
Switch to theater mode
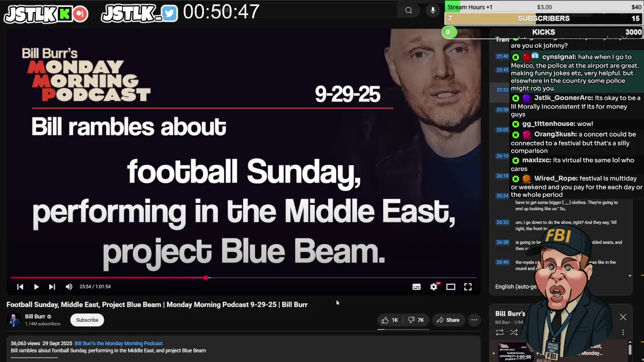click(451, 287)
